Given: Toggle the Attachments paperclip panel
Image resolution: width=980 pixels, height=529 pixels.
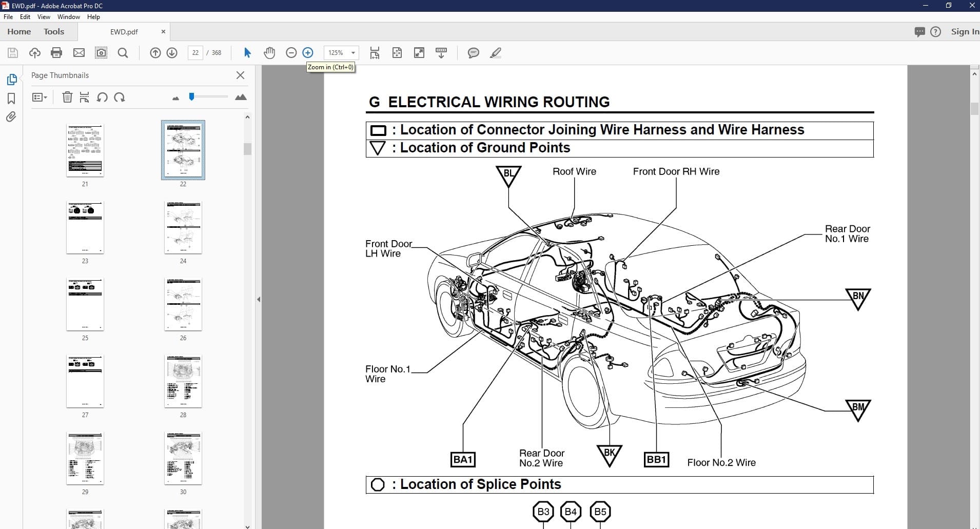Looking at the screenshot, I should click(x=11, y=117).
